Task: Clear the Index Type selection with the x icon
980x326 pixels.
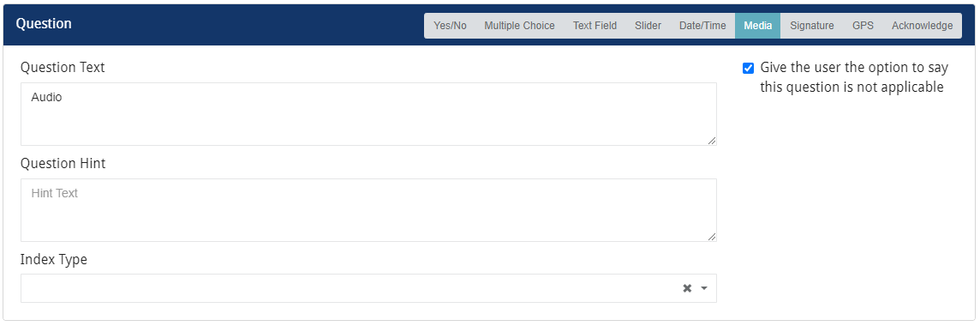Action: coord(687,288)
